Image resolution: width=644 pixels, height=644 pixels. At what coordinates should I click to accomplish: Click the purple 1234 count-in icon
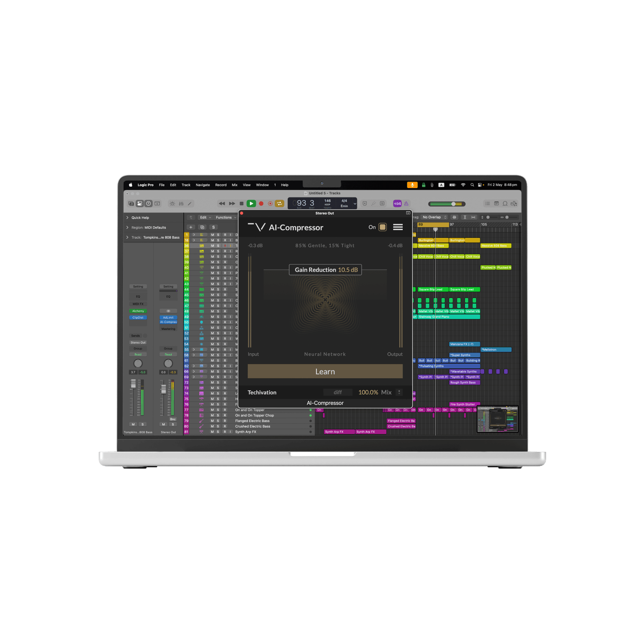(x=397, y=204)
